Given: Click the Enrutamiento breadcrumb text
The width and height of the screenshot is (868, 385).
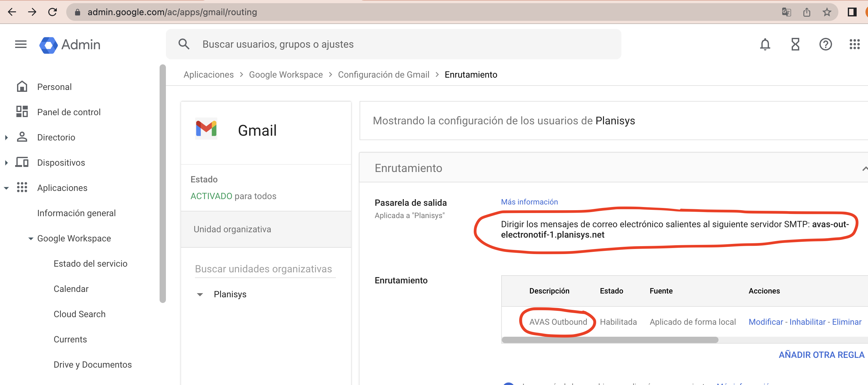Looking at the screenshot, I should pos(471,74).
